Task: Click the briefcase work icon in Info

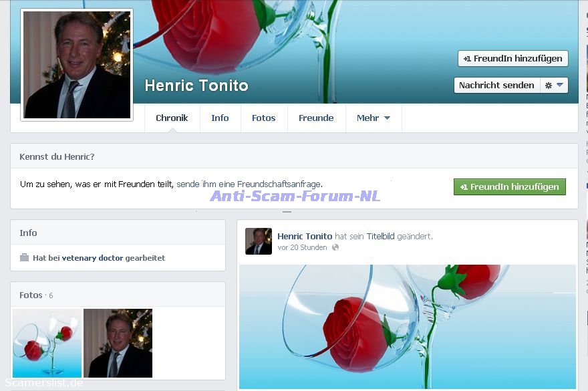Action: [x=25, y=258]
